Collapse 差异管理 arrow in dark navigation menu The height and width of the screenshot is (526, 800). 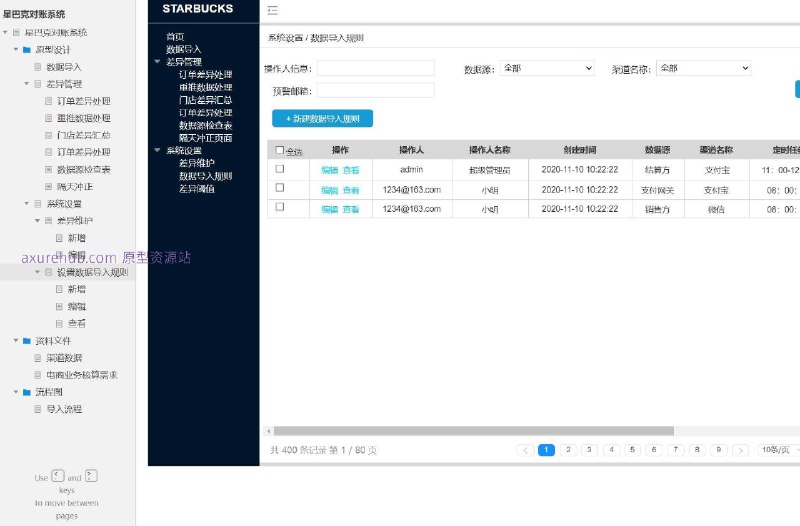tap(157, 62)
